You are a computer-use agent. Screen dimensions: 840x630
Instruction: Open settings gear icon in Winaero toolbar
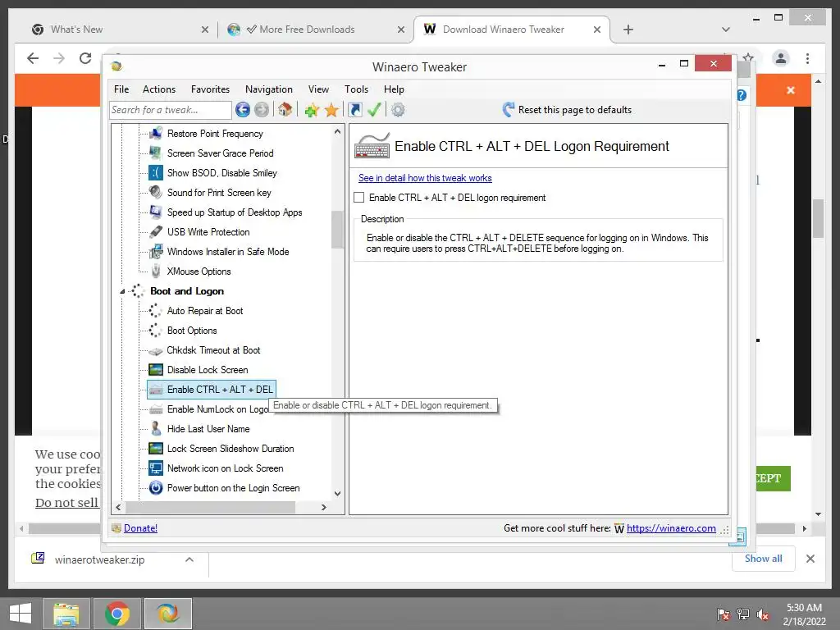coord(398,110)
